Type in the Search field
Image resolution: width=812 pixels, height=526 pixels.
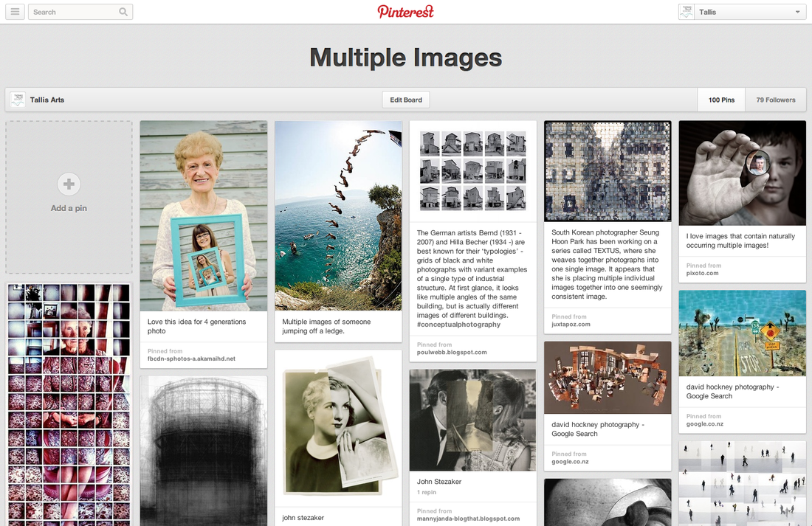coord(72,12)
